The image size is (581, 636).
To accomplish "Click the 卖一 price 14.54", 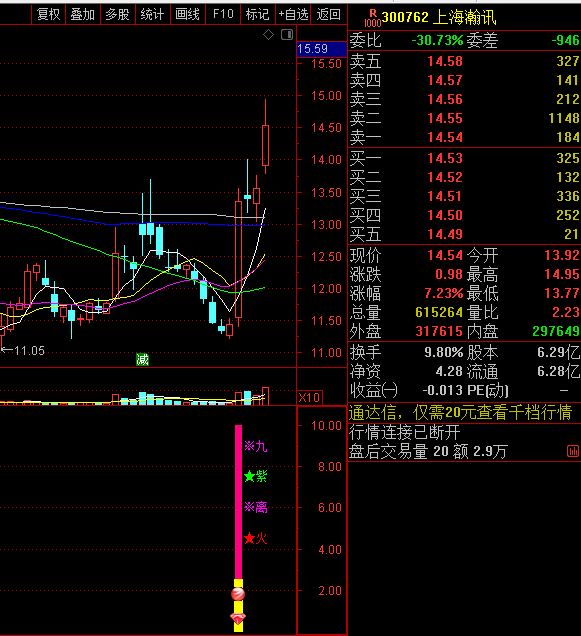I will [445, 138].
